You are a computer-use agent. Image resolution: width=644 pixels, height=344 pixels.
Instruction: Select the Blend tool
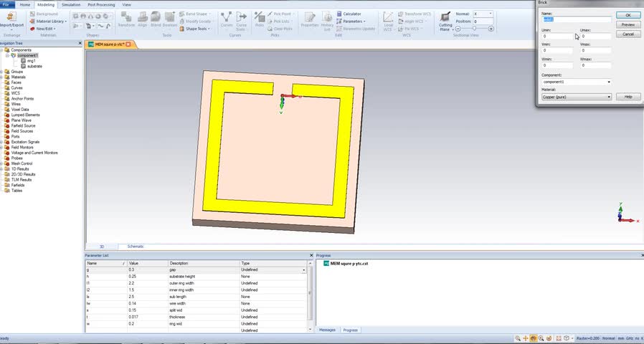pos(156,19)
